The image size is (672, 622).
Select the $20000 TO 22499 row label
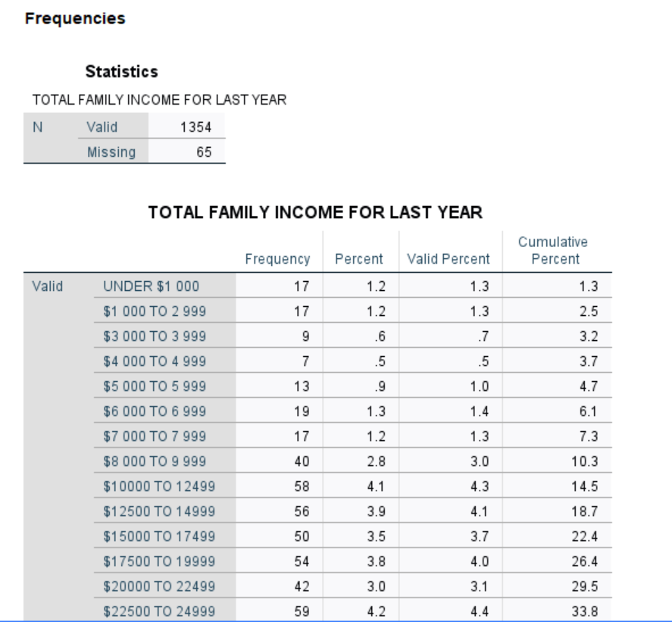click(159, 586)
